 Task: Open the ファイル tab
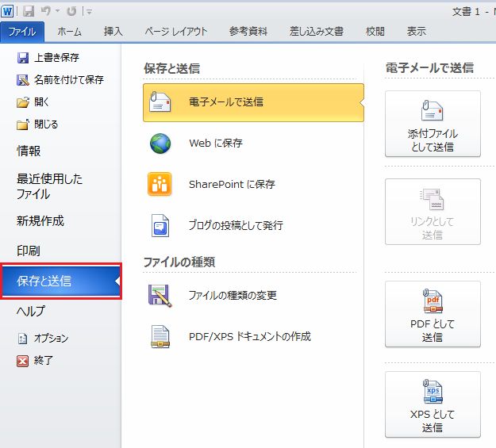coord(22,32)
